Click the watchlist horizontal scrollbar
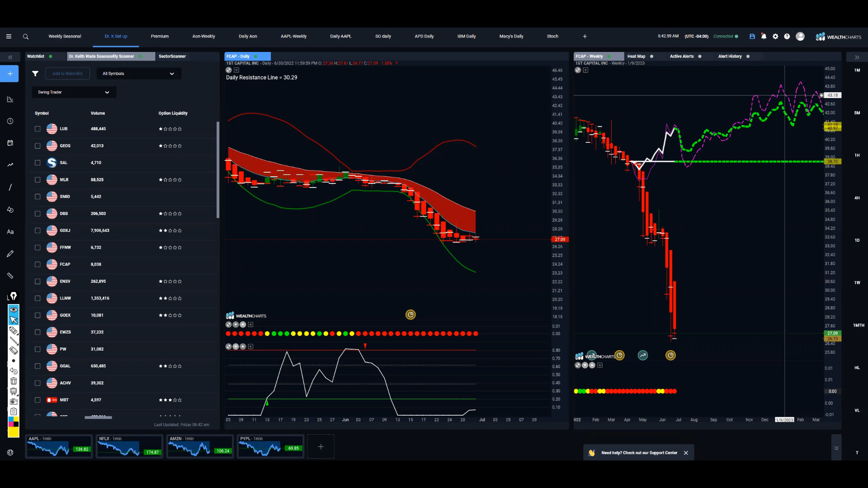The width and height of the screenshot is (868, 488). [98, 418]
